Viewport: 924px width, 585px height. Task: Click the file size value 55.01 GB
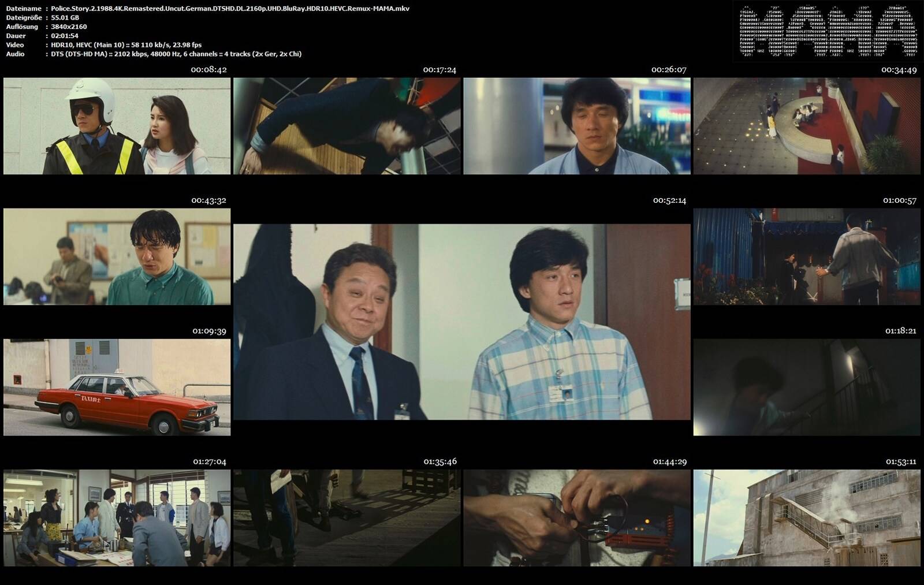point(65,17)
